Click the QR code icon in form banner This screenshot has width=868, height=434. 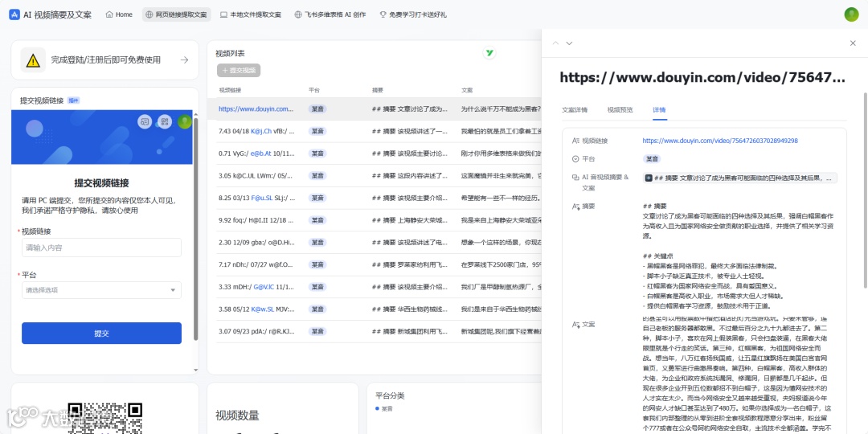point(164,121)
